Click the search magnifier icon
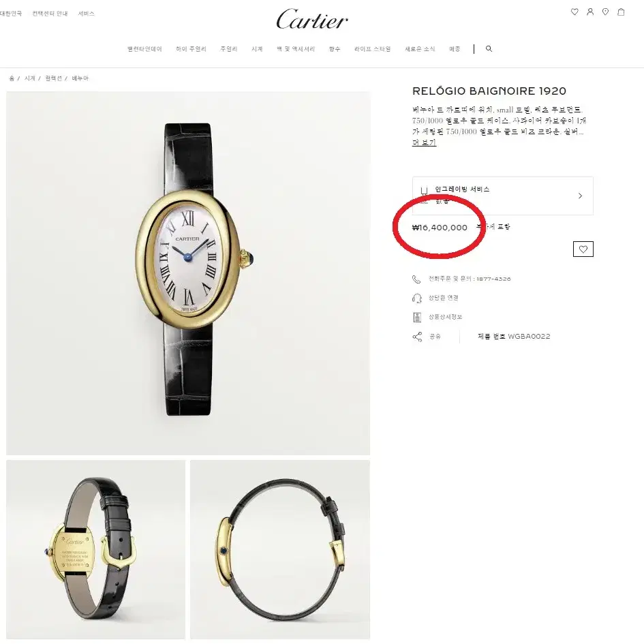The image size is (644, 644). coord(489,48)
